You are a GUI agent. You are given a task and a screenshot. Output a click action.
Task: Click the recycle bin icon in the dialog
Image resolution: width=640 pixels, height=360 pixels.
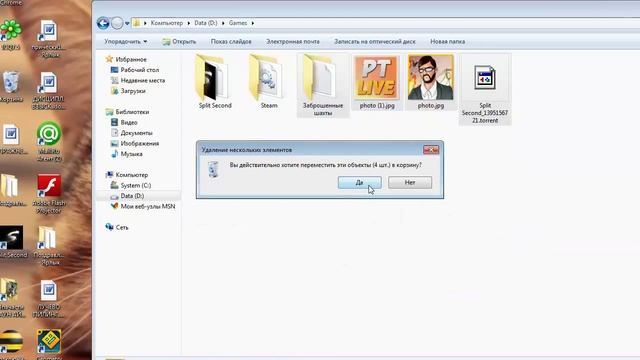click(213, 169)
